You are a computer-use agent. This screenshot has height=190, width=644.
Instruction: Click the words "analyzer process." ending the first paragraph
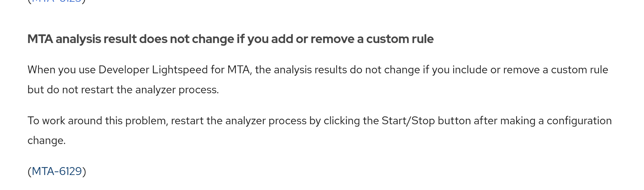coord(177,90)
